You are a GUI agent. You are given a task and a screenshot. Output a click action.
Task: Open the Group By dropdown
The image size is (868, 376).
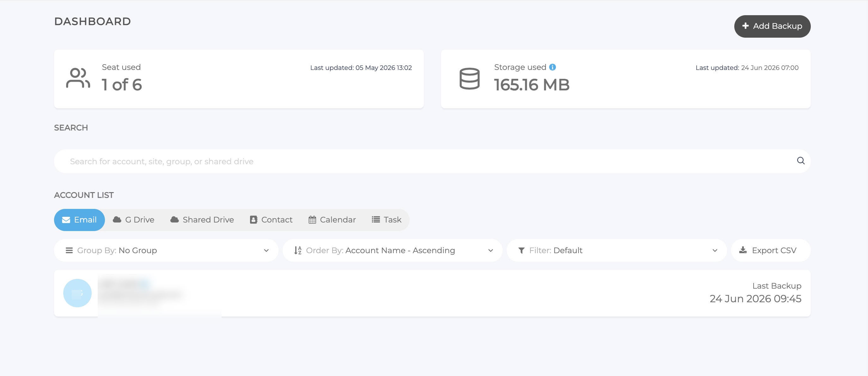pyautogui.click(x=166, y=250)
